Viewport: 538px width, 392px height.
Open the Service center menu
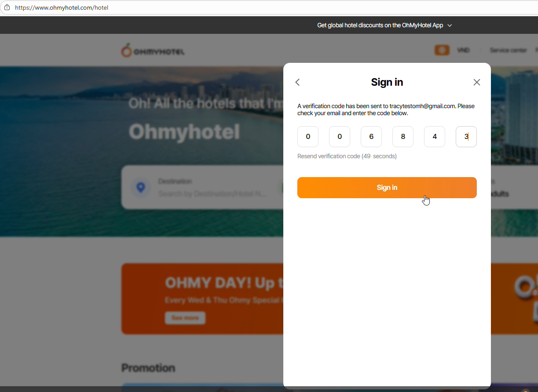pyautogui.click(x=508, y=50)
